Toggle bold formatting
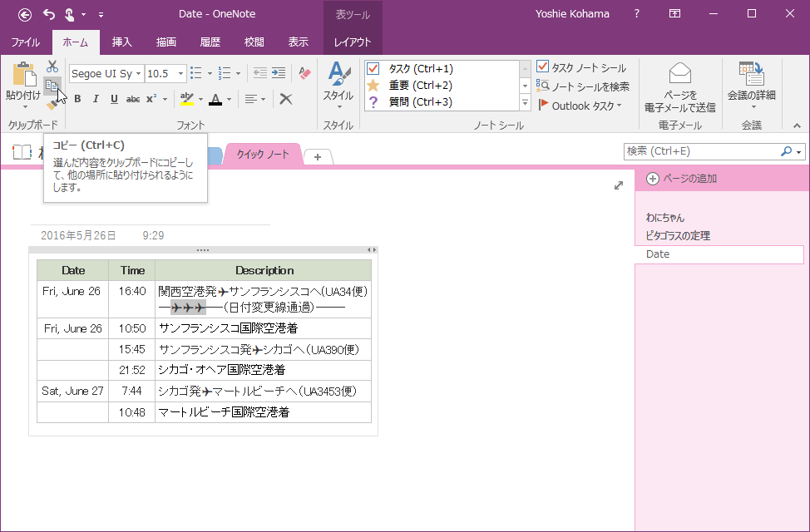Image resolution: width=810 pixels, height=532 pixels. [77, 98]
